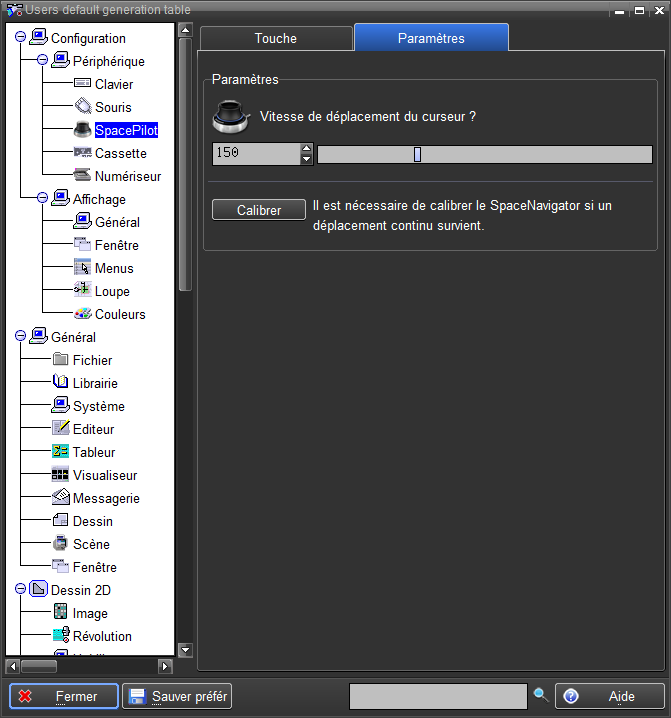671x718 pixels.
Task: Collapse the Dessin 2D node
Action: 20,590
